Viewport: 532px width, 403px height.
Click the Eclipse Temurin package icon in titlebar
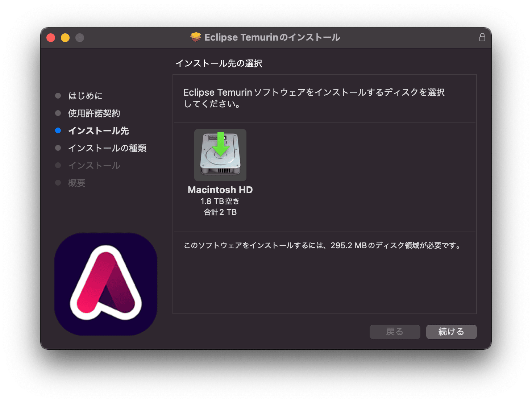(x=195, y=37)
